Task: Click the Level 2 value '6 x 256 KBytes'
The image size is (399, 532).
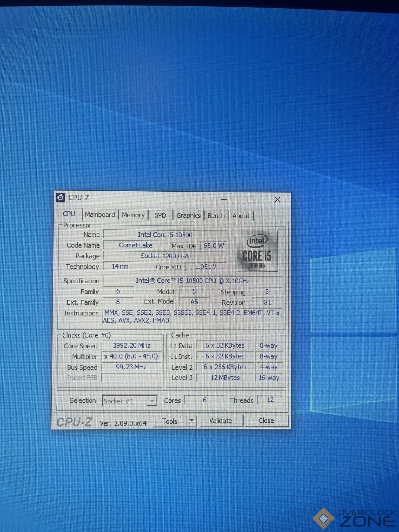Action: pyautogui.click(x=225, y=367)
